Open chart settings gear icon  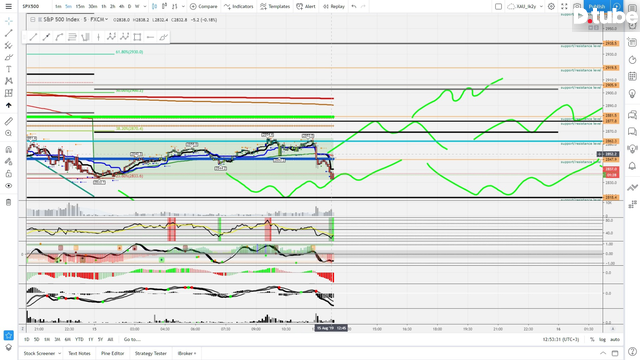click(551, 7)
